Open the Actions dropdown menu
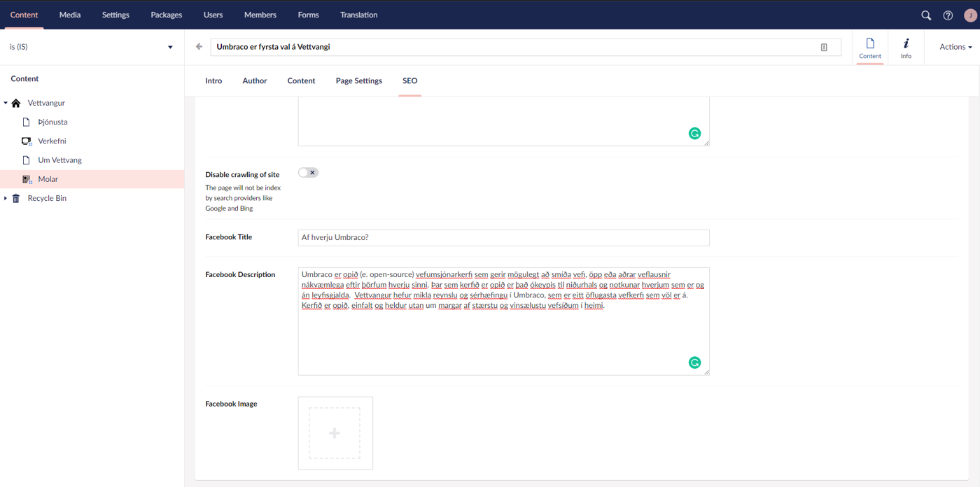This screenshot has height=487, width=980. point(955,47)
